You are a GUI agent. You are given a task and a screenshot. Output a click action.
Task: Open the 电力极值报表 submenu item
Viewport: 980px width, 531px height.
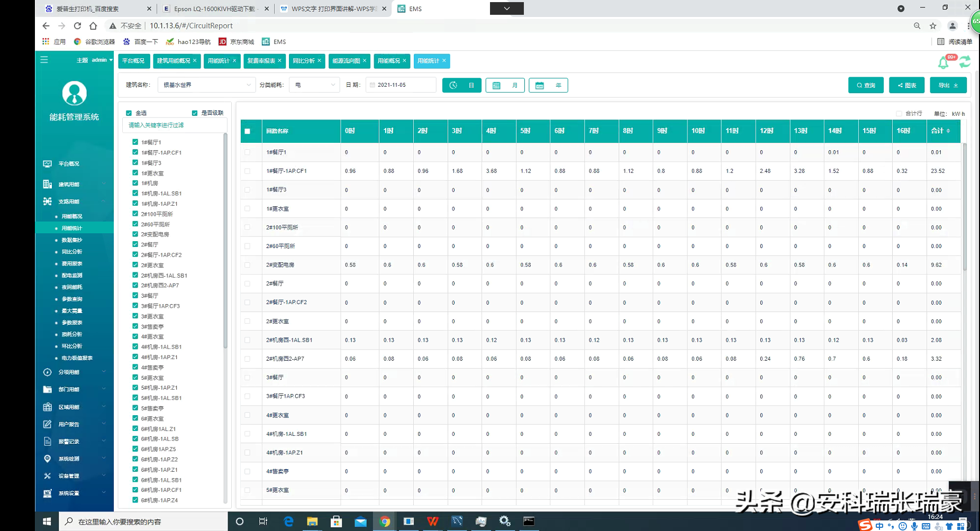tap(77, 358)
